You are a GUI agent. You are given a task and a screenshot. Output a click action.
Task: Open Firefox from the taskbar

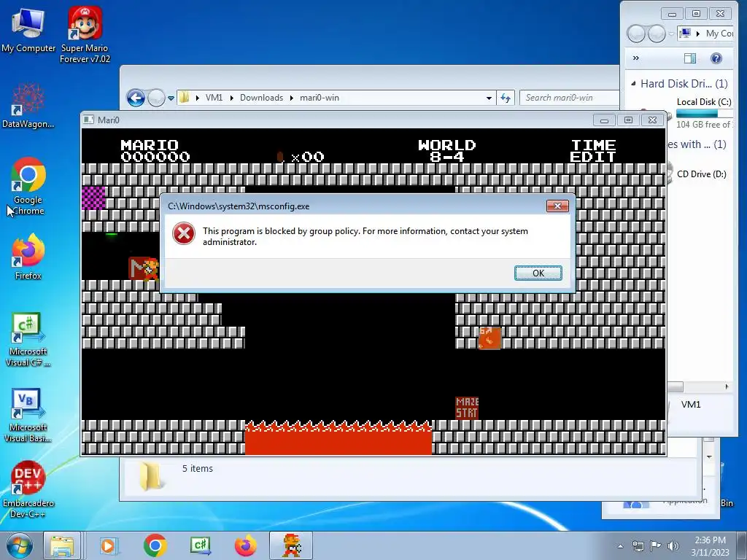246,545
